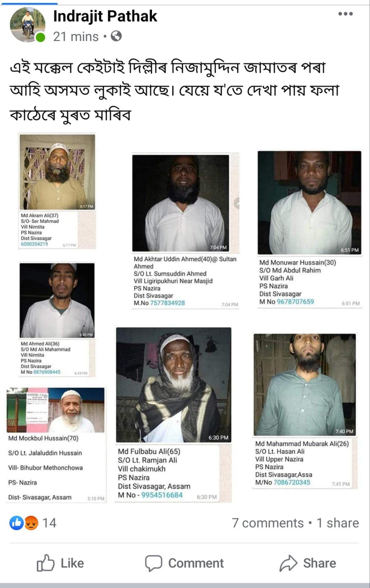Open the photo timestamped 6:30 PM
Image resolution: width=370 pixels, height=588 pixels.
173,385
